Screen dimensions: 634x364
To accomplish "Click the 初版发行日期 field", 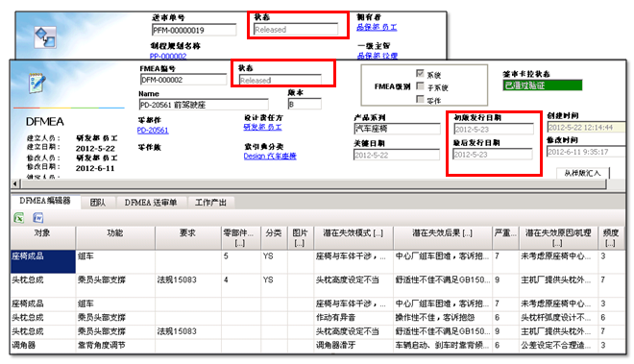I will point(494,130).
